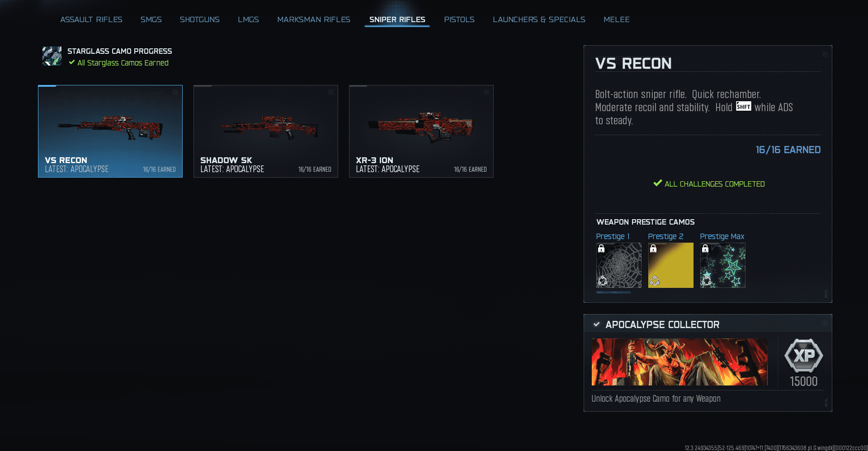Click the green All Challenges Completed checkmark

(657, 183)
